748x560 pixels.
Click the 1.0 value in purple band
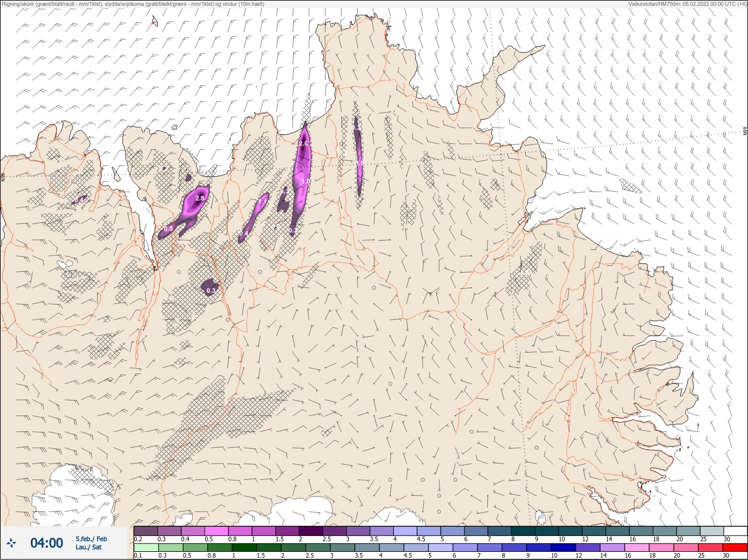click(305, 182)
